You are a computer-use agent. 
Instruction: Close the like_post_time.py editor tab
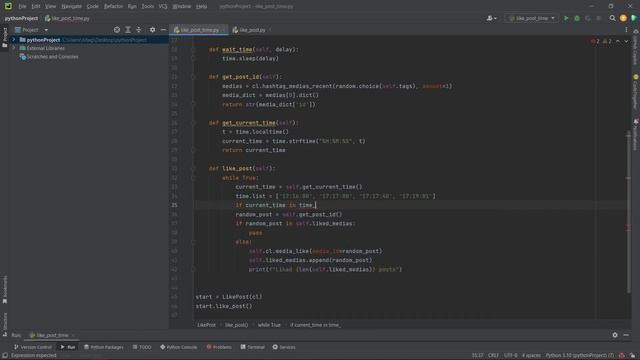tap(224, 30)
